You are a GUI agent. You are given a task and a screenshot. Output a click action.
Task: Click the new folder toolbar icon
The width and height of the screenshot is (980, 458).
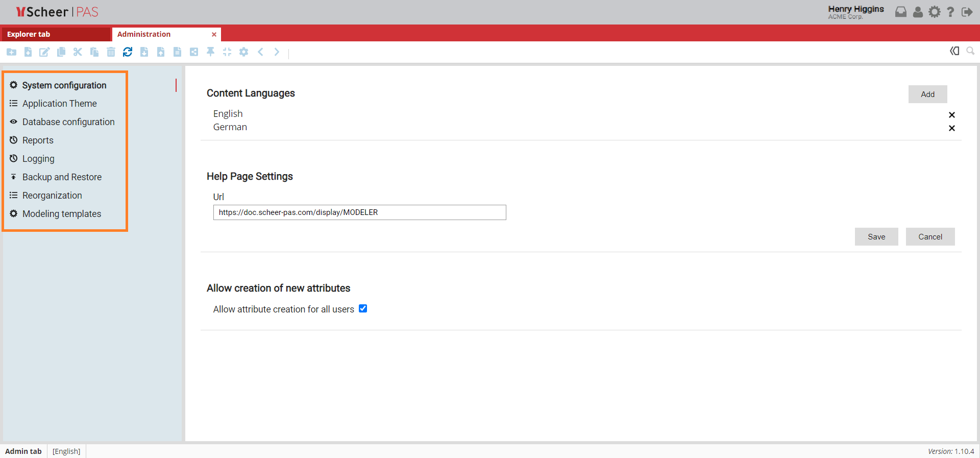11,52
